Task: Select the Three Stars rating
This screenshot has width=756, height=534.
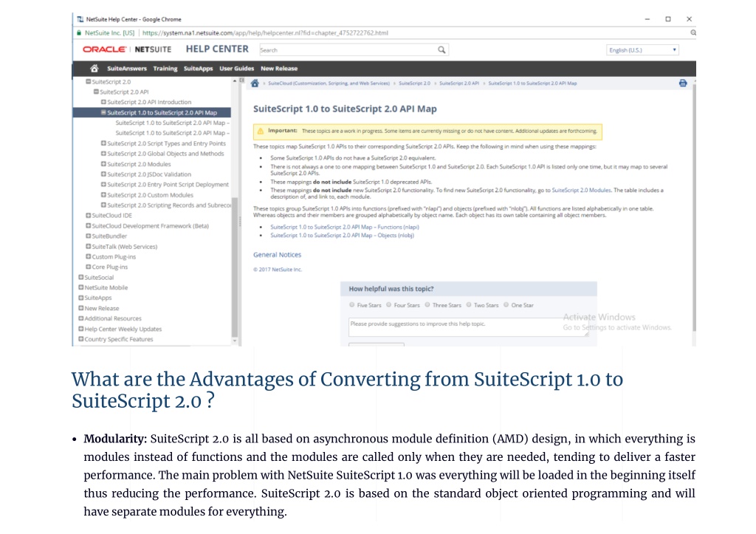Action: [427, 305]
